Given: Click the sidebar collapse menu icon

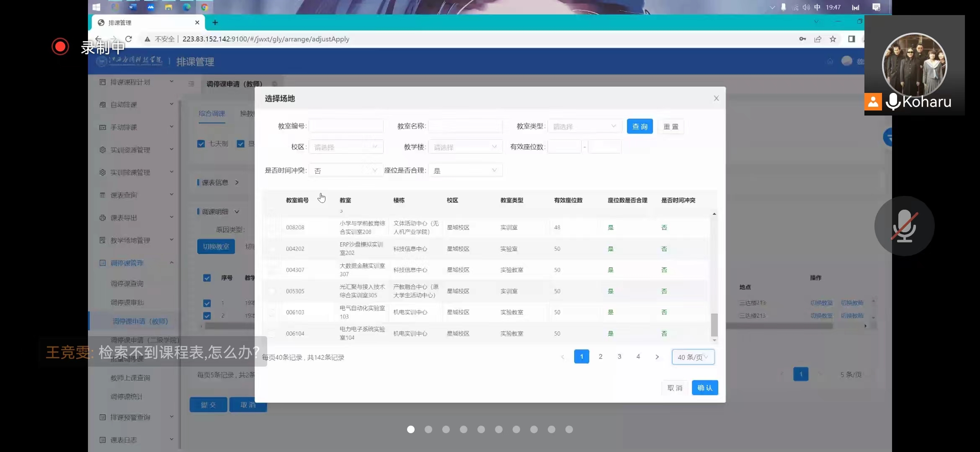Looking at the screenshot, I should (x=191, y=84).
